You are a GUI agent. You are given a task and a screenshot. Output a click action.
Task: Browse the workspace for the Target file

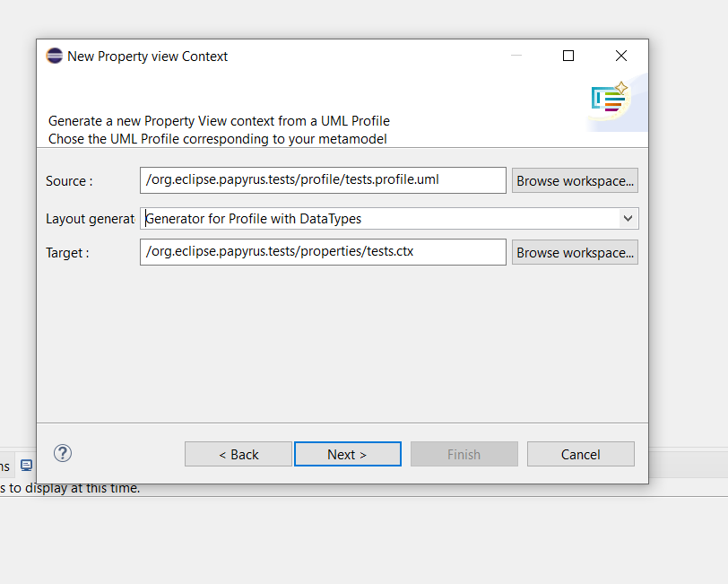[575, 252]
